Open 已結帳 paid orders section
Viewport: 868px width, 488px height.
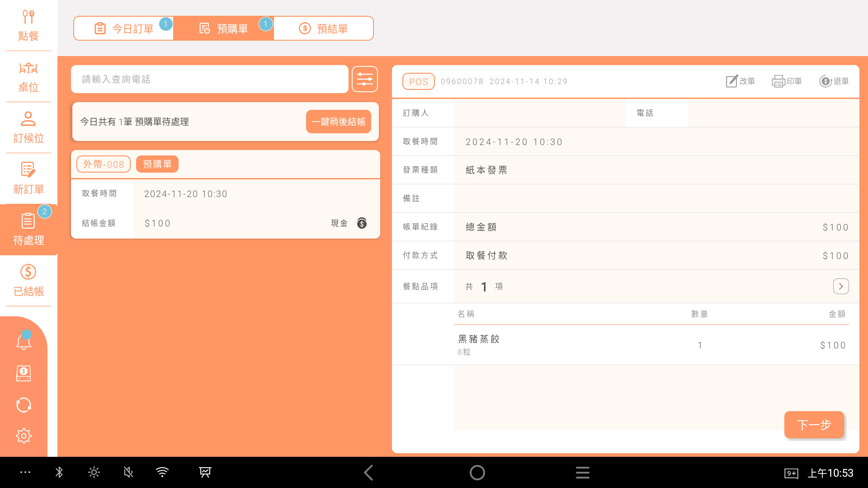click(28, 281)
